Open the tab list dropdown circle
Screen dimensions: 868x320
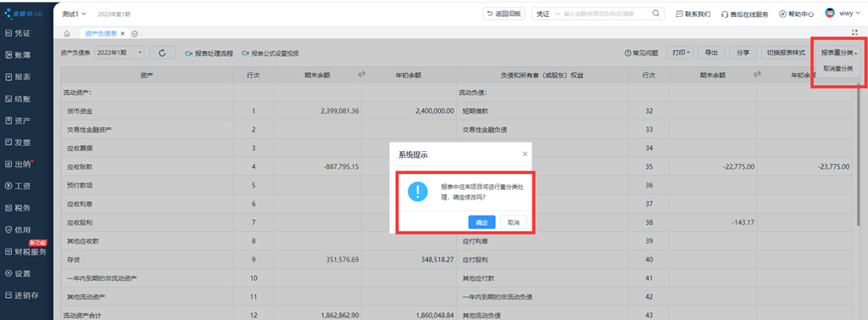[135, 34]
